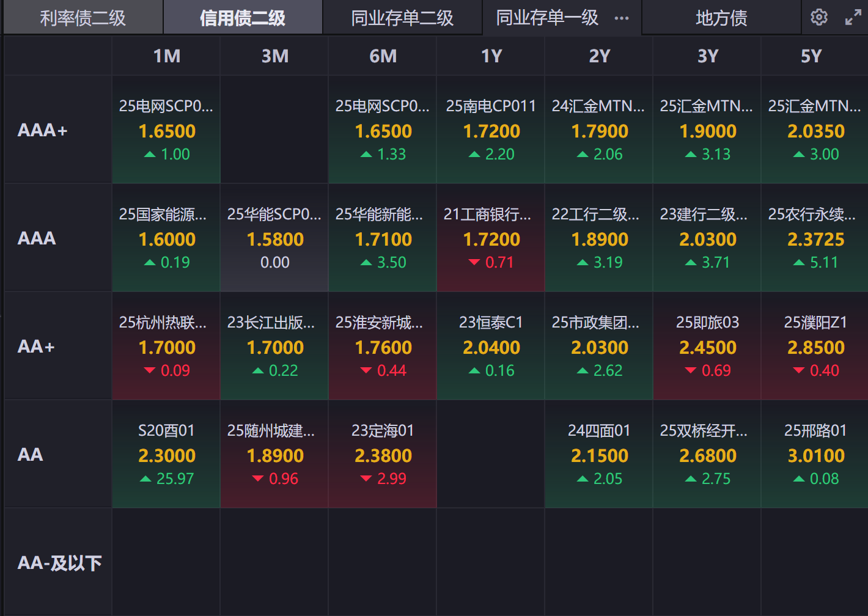Select the AA-及以下 rating row label
Viewport: 868px width, 616px height.
(59, 563)
